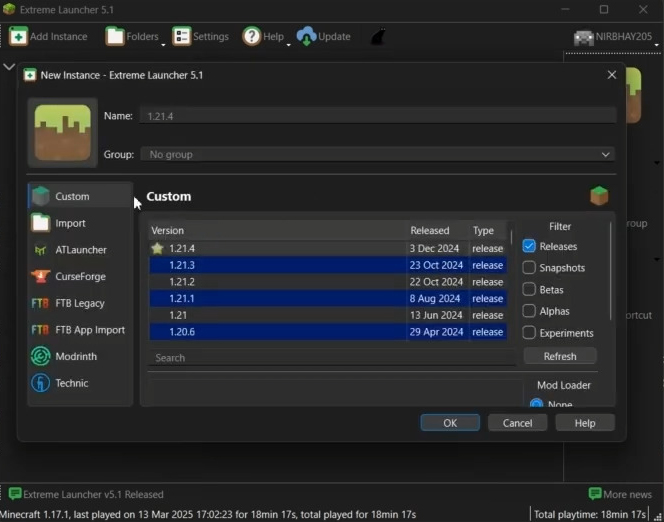Collapse the chevron at top left of main window
The height and width of the screenshot is (522, 664).
(9, 66)
